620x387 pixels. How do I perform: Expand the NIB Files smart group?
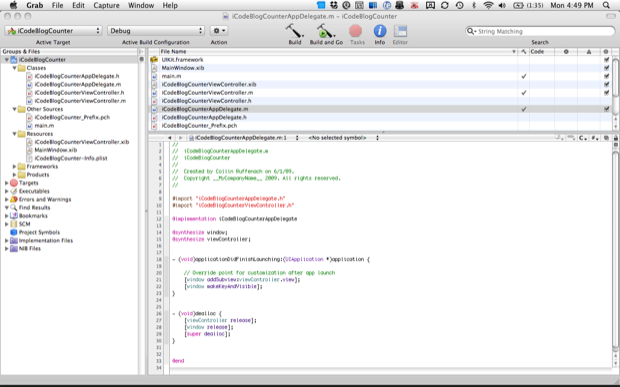click(x=6, y=249)
